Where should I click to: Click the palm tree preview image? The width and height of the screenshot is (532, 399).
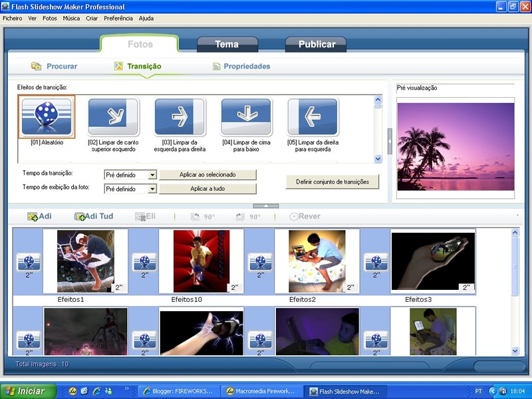pyautogui.click(x=456, y=147)
